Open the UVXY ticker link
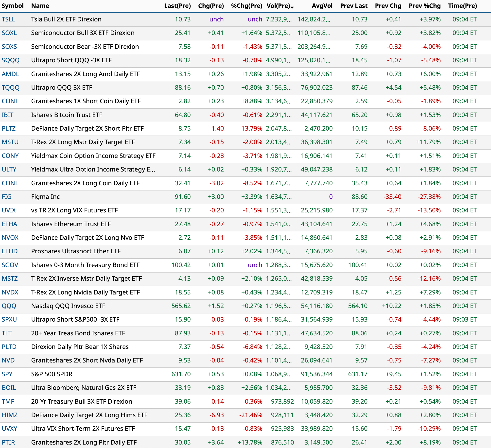Image resolution: width=491 pixels, height=448 pixels. (9, 429)
